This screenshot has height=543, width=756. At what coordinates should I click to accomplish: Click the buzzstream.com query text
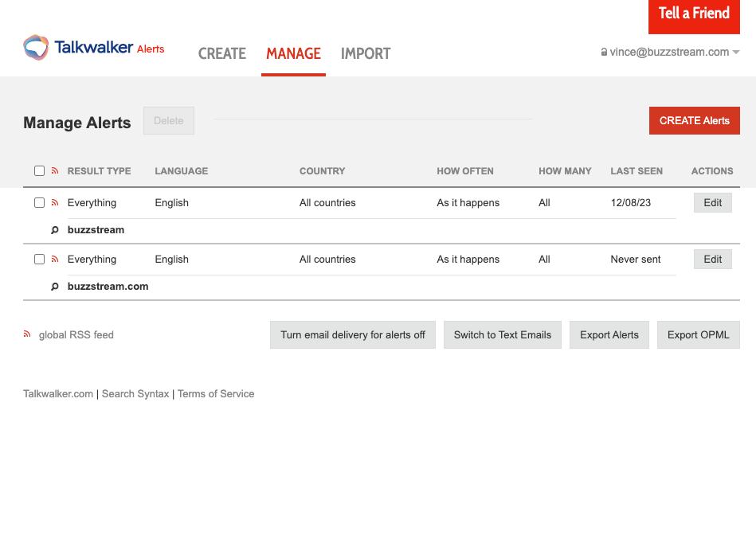(108, 286)
